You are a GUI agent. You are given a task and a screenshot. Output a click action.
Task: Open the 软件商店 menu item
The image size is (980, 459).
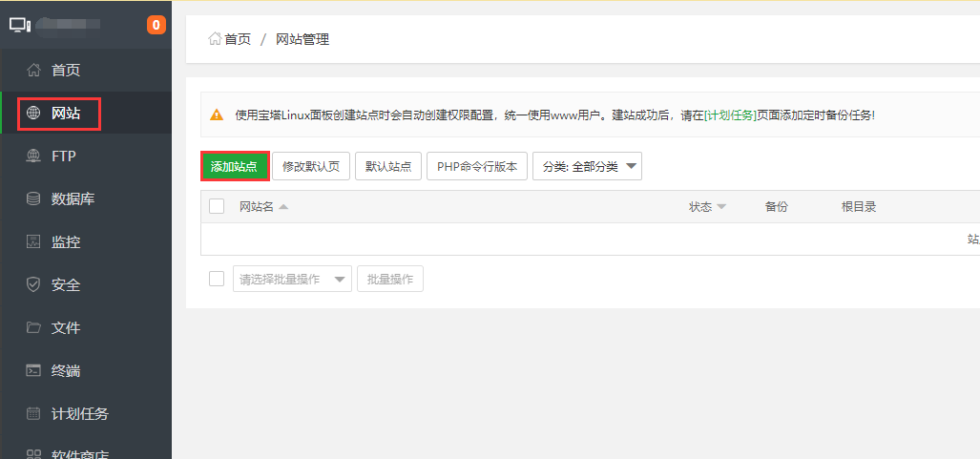point(80,452)
